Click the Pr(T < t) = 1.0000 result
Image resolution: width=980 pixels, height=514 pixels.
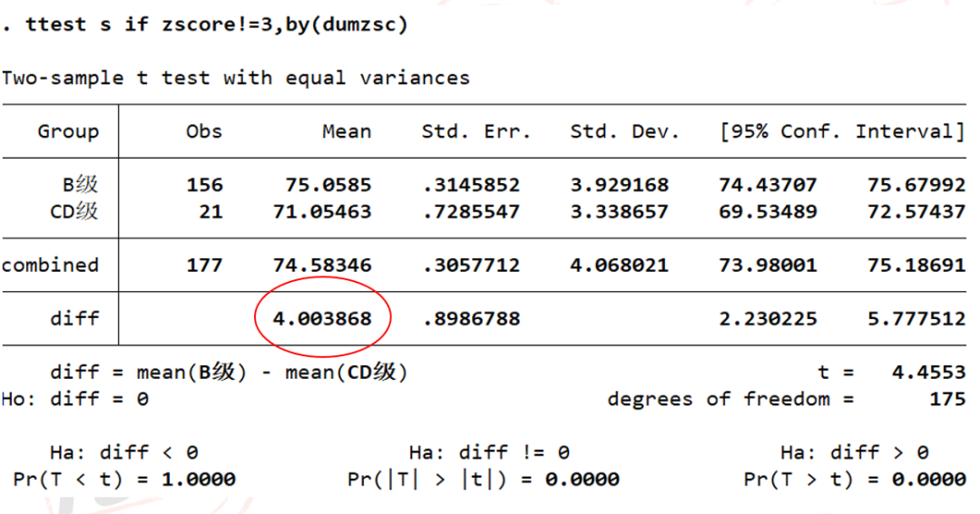tap(124, 480)
